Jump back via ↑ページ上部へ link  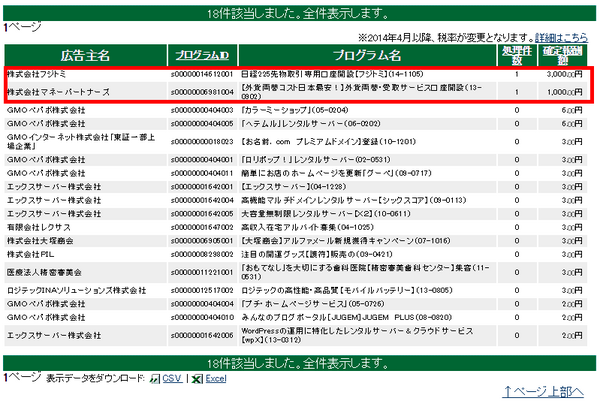[544, 391]
